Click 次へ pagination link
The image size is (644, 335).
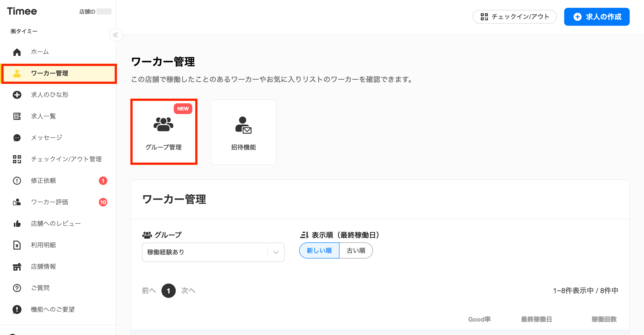coord(188,290)
